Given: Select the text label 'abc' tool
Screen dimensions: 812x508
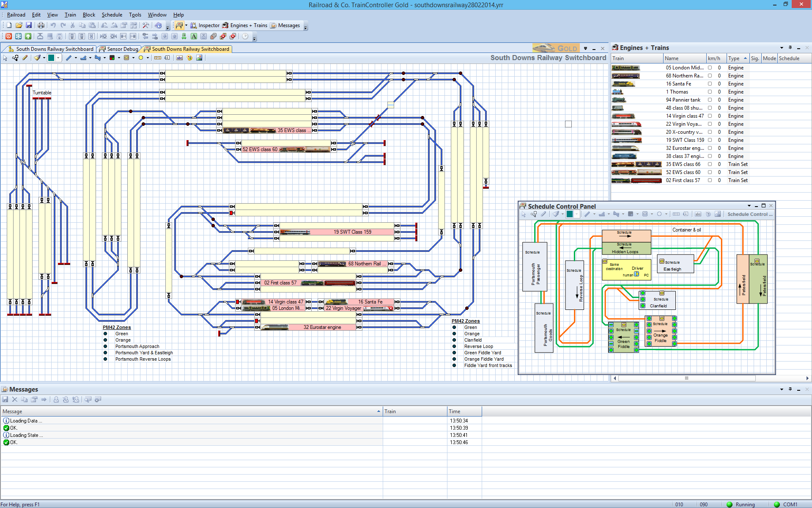Looking at the screenshot, I should [x=179, y=58].
